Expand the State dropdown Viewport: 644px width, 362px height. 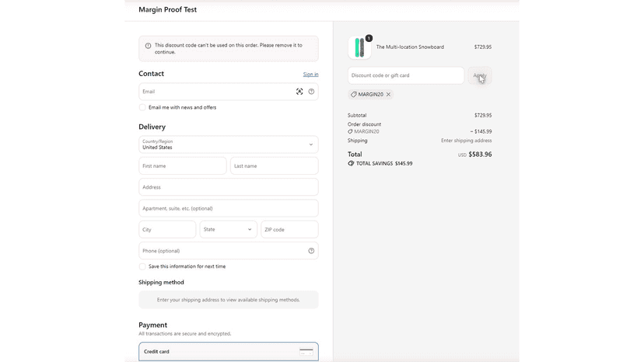point(229,229)
